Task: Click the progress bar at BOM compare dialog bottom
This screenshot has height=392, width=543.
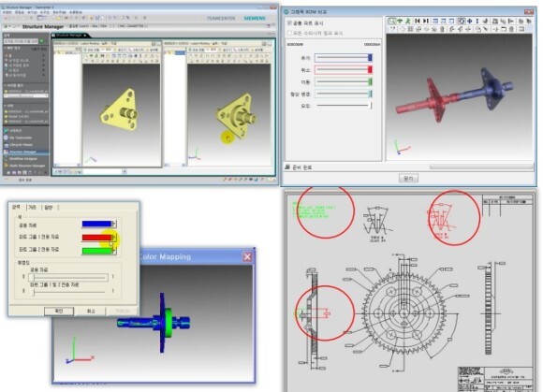Action: [x=481, y=167]
